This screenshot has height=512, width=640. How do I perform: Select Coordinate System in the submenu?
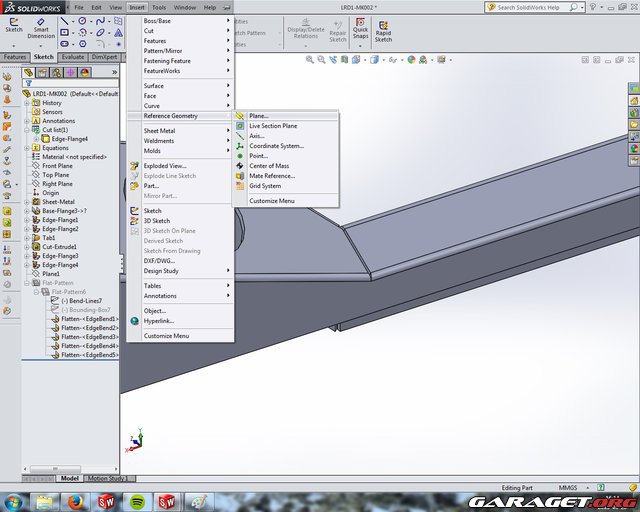coord(276,146)
